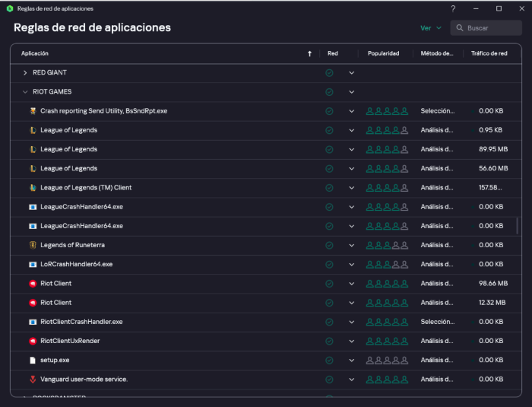Click the Análisis d... method cell for setup.exe

pos(437,360)
